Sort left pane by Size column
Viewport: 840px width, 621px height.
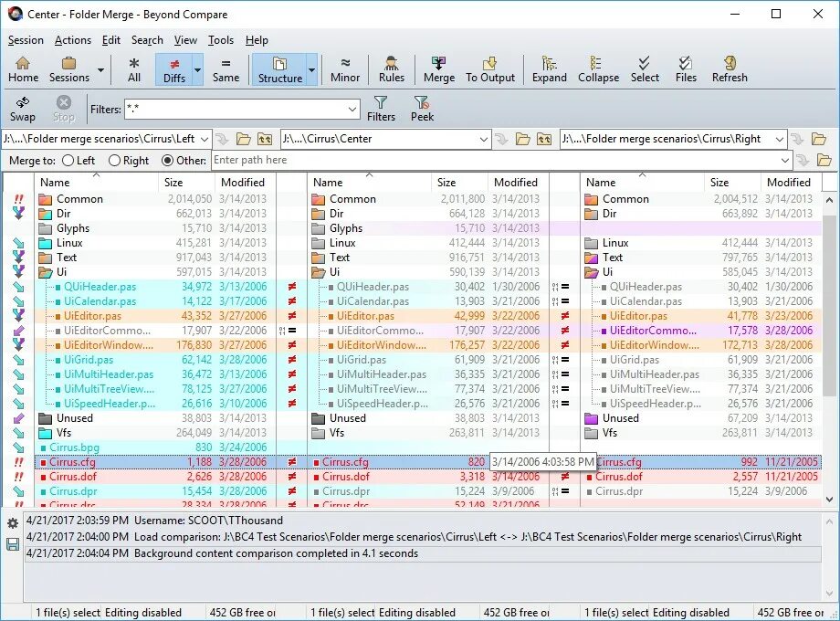(187, 182)
